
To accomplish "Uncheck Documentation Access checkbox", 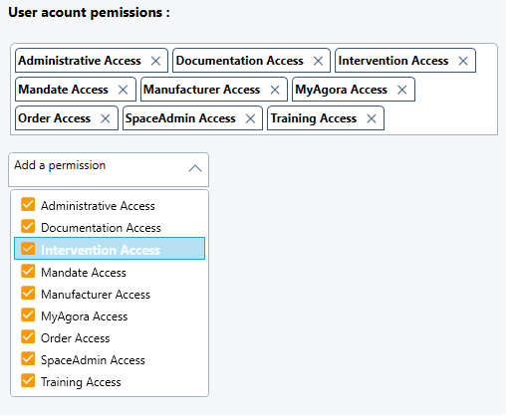I will click(28, 226).
